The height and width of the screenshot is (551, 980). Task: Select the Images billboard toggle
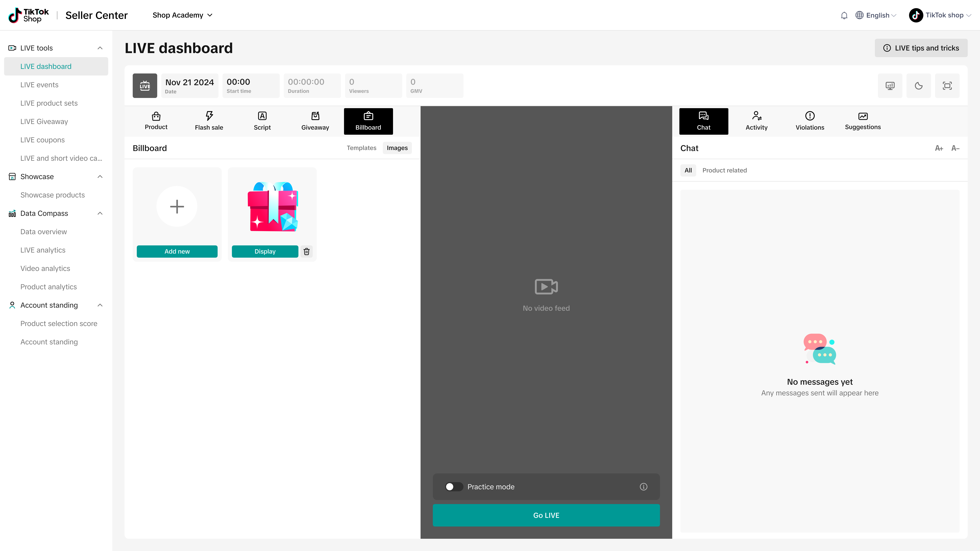pyautogui.click(x=397, y=148)
